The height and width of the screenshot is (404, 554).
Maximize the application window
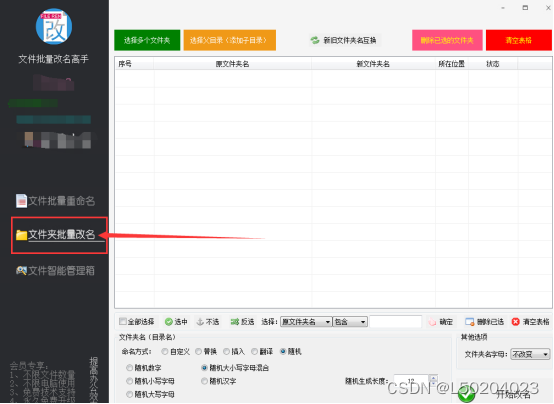pyautogui.click(x=525, y=7)
